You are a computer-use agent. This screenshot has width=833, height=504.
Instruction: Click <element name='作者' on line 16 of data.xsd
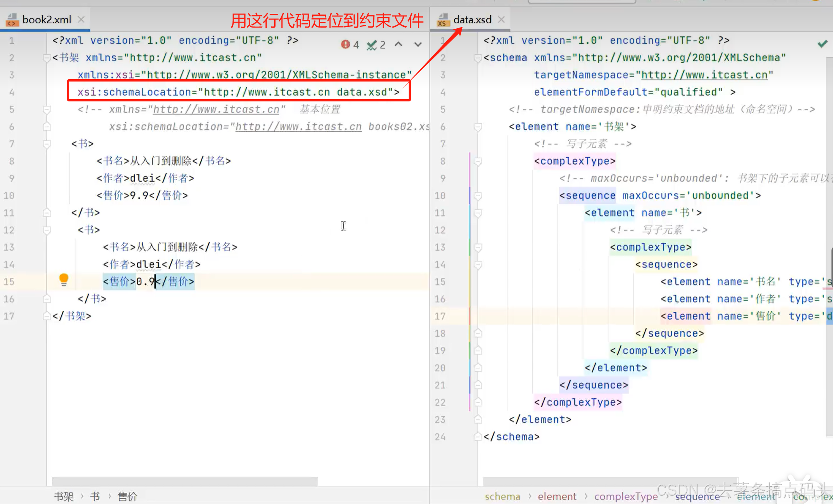pyautogui.click(x=721, y=299)
